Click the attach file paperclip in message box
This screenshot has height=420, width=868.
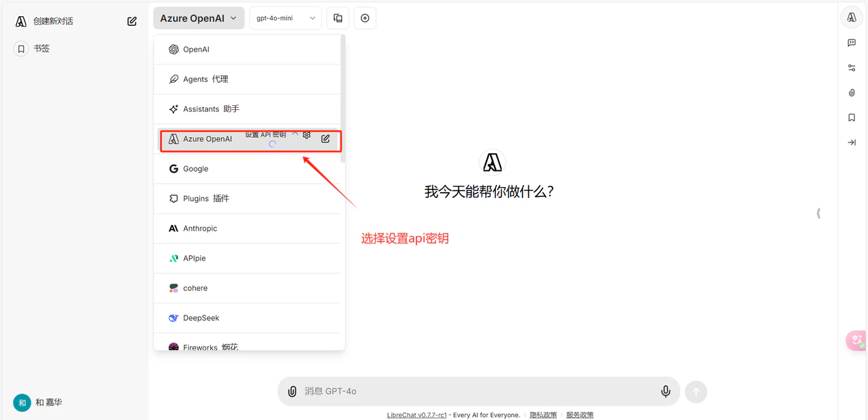coord(292,392)
